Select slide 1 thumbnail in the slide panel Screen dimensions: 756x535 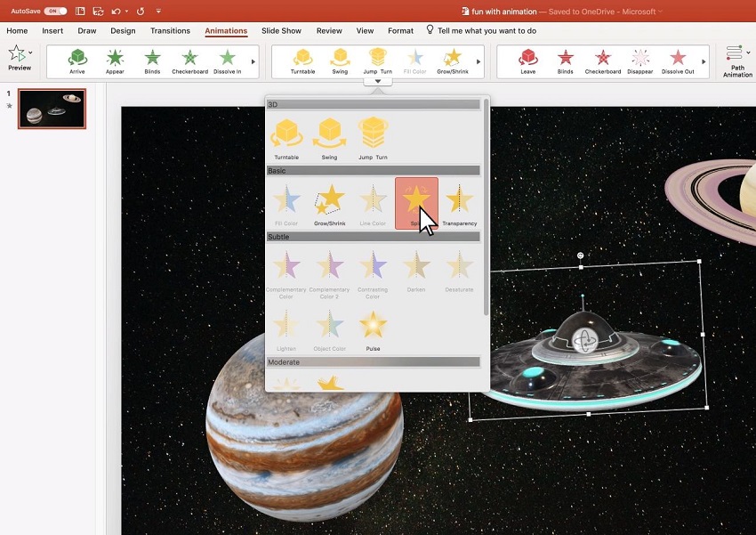pyautogui.click(x=52, y=109)
